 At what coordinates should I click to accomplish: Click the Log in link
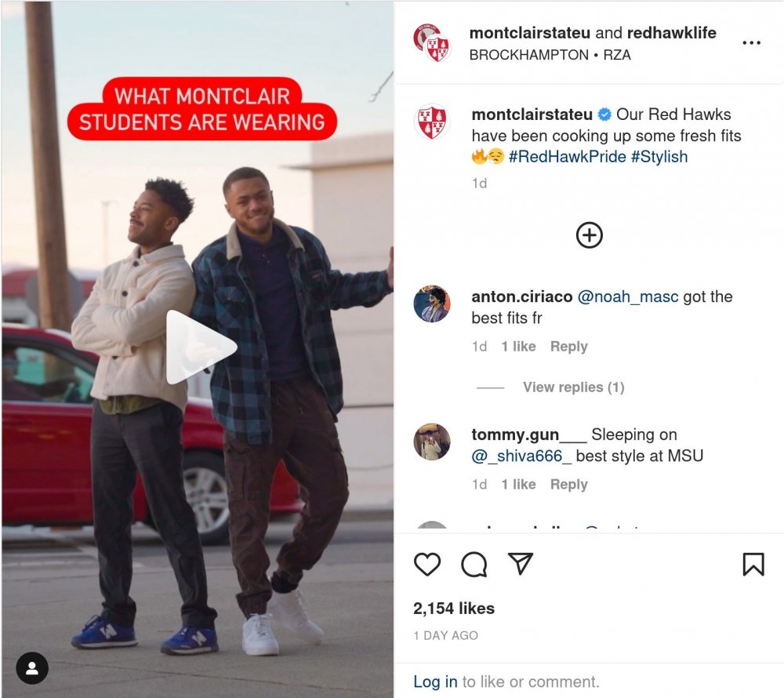point(435,682)
